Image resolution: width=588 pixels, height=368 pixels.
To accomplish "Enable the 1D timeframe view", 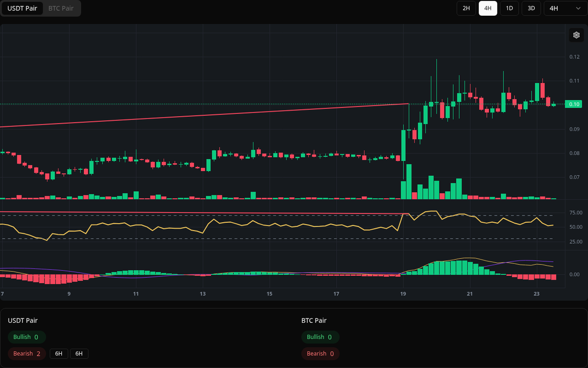I will (509, 8).
